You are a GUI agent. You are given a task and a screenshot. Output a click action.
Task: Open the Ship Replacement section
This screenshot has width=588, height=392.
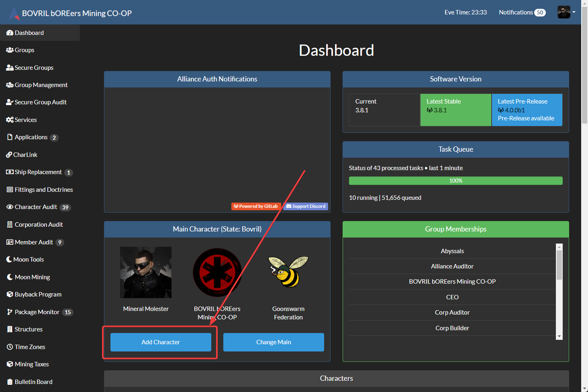pos(37,172)
